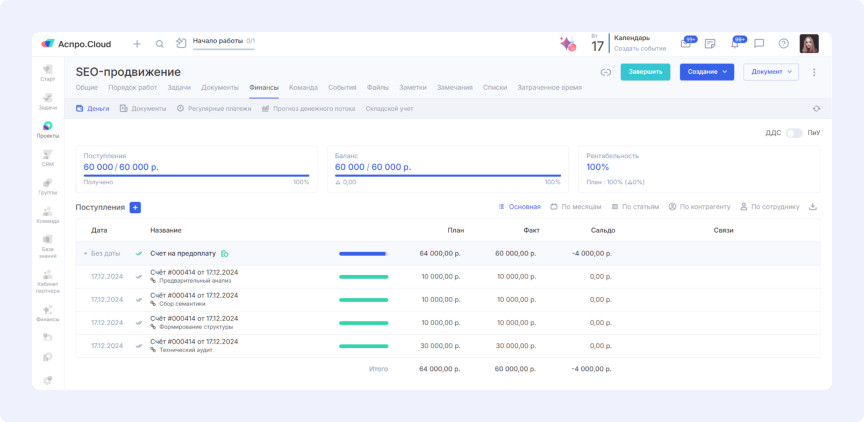The width and height of the screenshot is (864, 422).
Task: Open the Документ dropdown
Action: [x=770, y=72]
